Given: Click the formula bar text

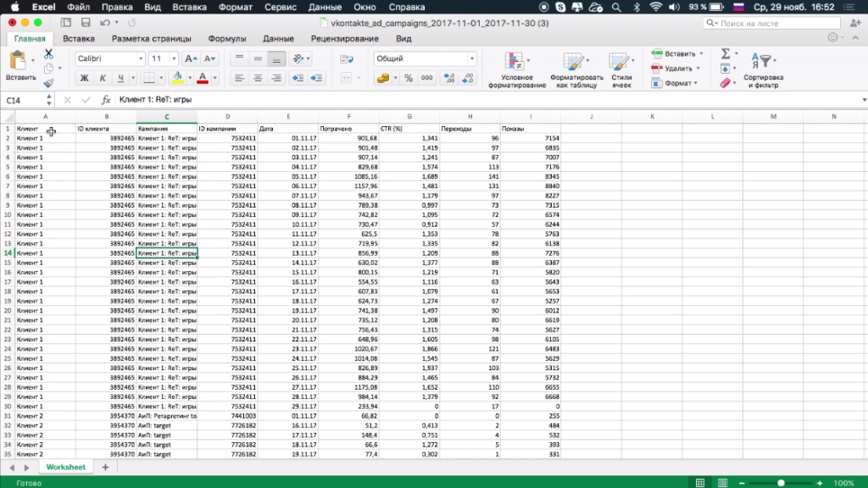Looking at the screenshot, I should pos(156,100).
